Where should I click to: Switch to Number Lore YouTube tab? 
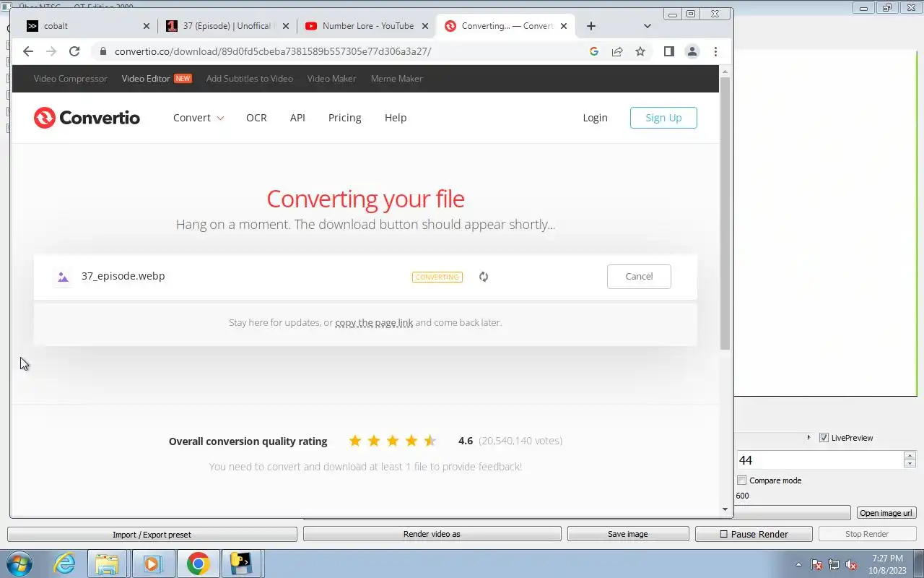365,26
